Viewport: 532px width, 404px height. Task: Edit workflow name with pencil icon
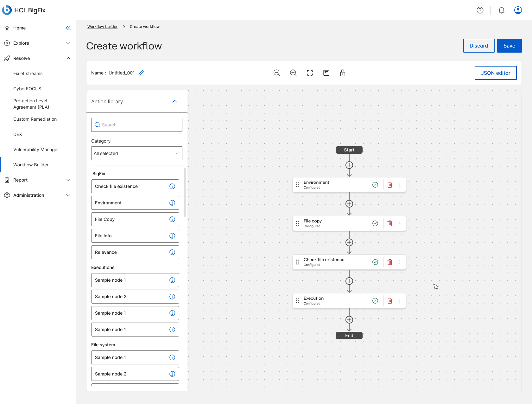point(141,73)
